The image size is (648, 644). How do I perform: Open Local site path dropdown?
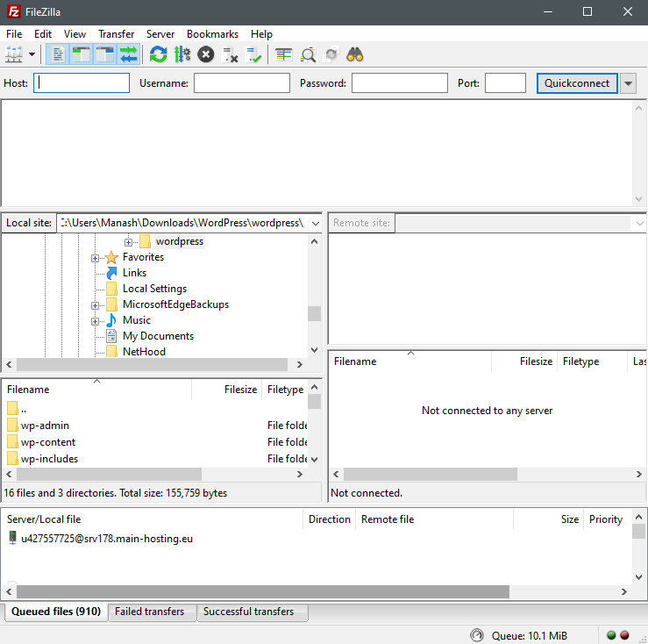(316, 224)
